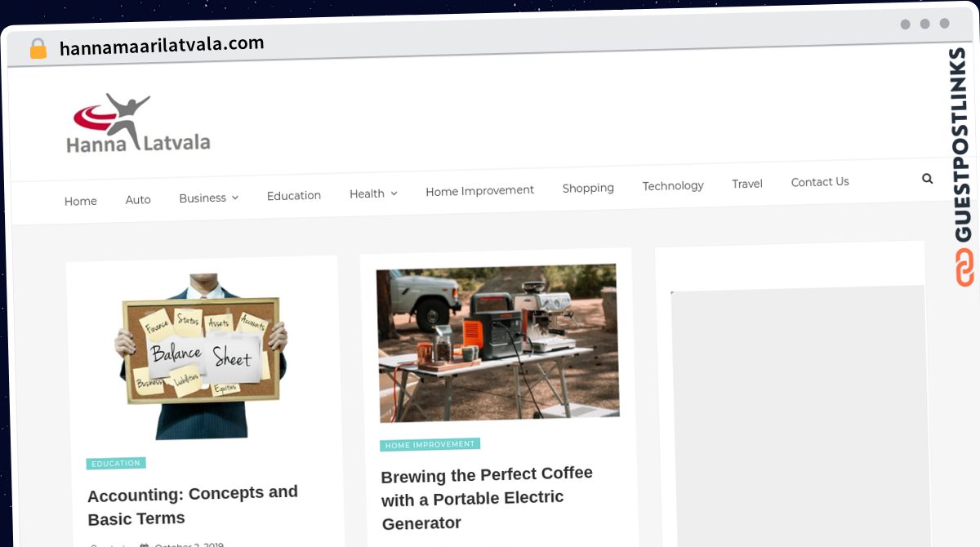
Task: Go to the Education menu item
Action: (294, 196)
